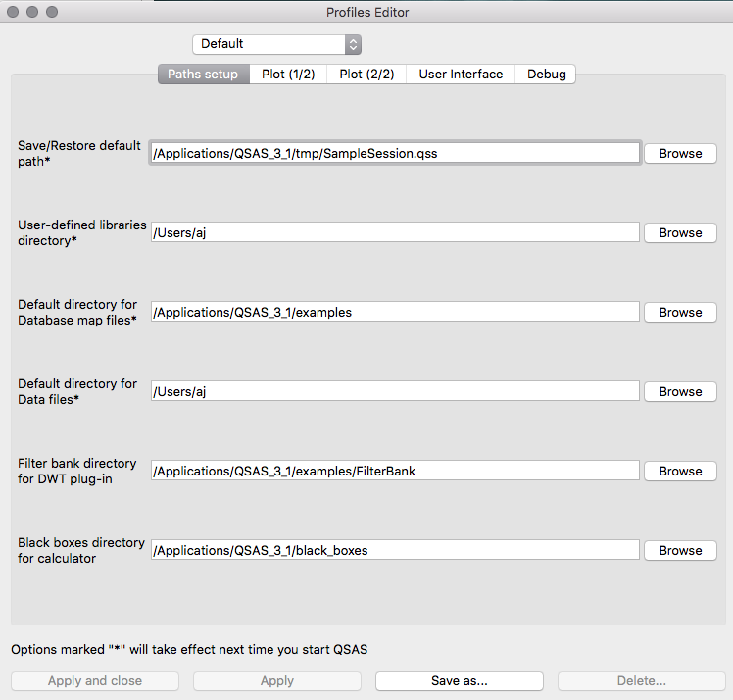Browse for DWT Filter bank directory
Screen dimensions: 733x700
680,472
